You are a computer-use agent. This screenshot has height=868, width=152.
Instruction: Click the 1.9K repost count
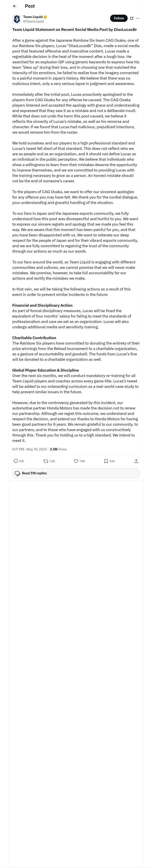[x=52, y=461]
